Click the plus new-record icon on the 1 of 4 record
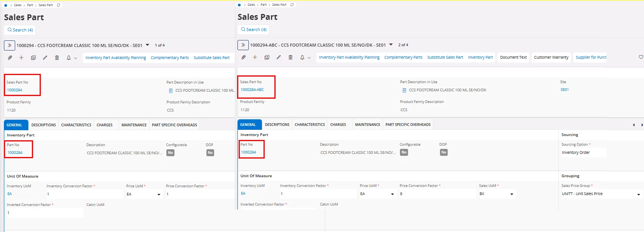The width and height of the screenshot is (644, 232). point(21,58)
